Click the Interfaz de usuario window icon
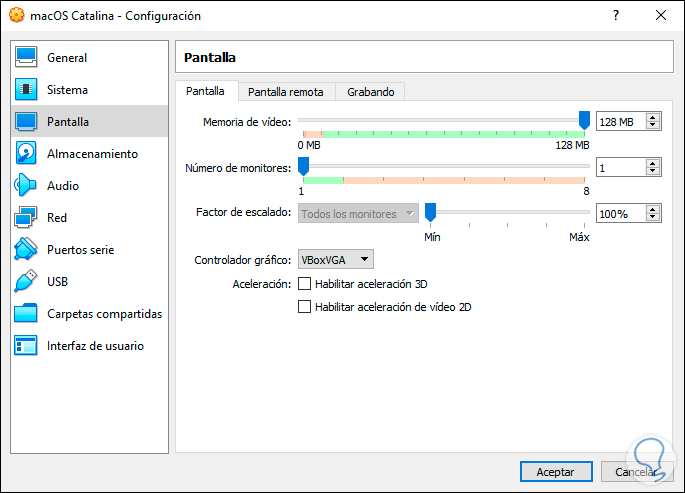Screen dimensions: 685x493 26,345
